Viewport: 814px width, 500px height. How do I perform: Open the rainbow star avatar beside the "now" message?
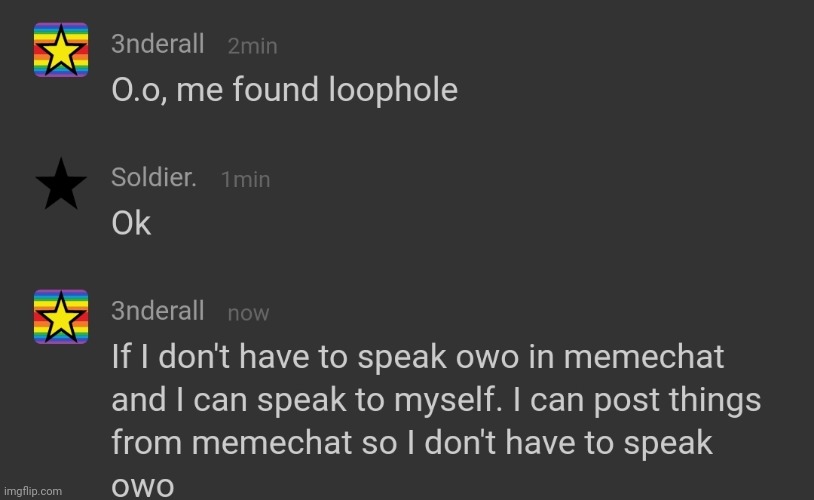click(61, 317)
